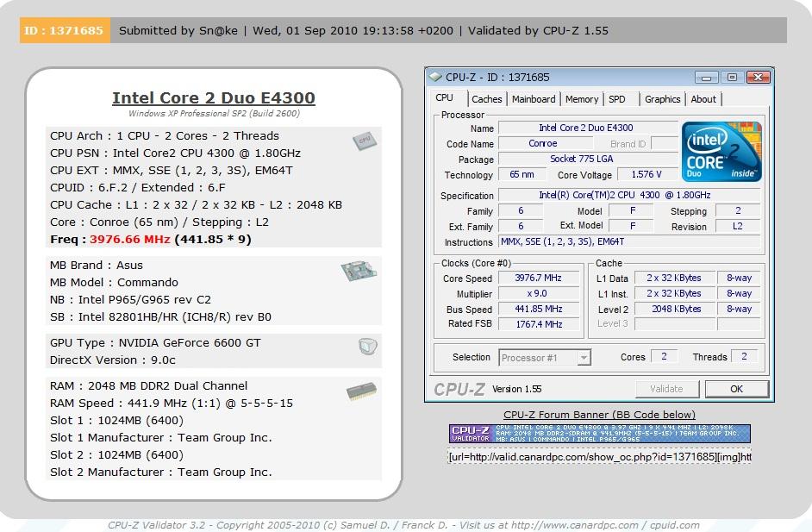Open the CPU tab in CPU-Z
The height and width of the screenshot is (532, 812).
tap(444, 98)
